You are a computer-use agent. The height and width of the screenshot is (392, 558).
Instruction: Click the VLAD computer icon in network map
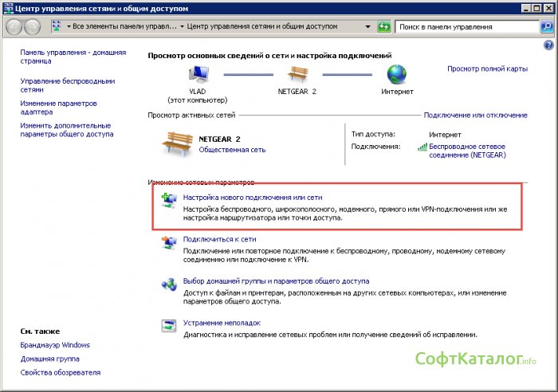pyautogui.click(x=197, y=74)
